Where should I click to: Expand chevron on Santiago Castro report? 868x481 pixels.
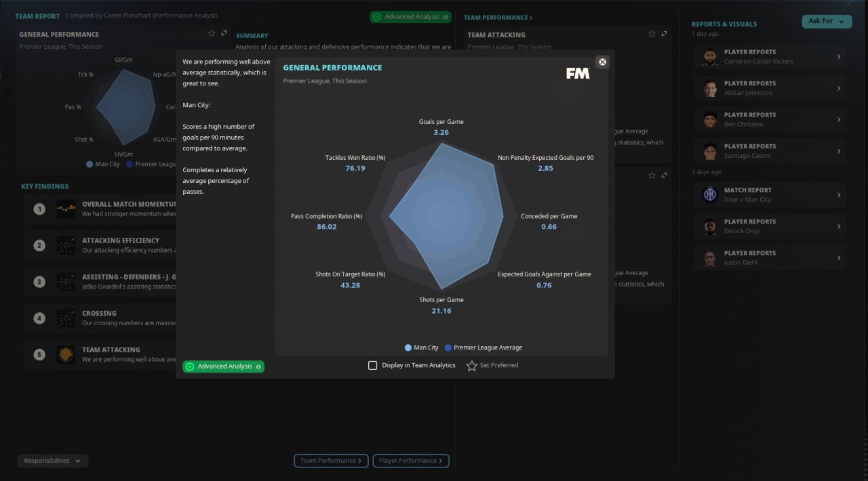pos(839,151)
